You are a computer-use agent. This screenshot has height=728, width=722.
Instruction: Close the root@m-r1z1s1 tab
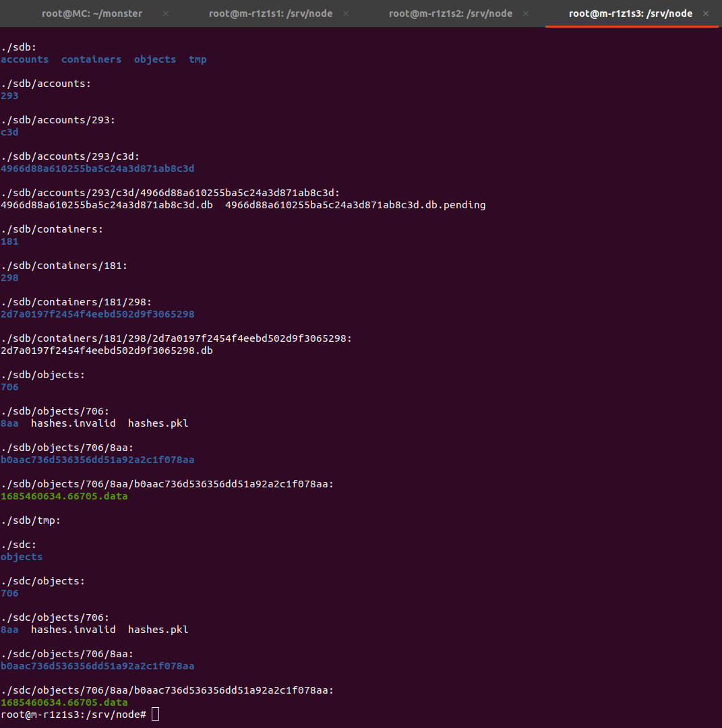347,13
